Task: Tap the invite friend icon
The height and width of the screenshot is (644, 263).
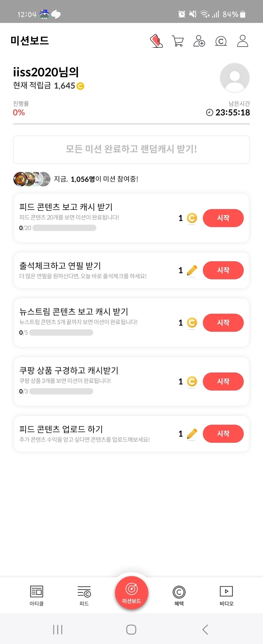Action: pyautogui.click(x=199, y=41)
